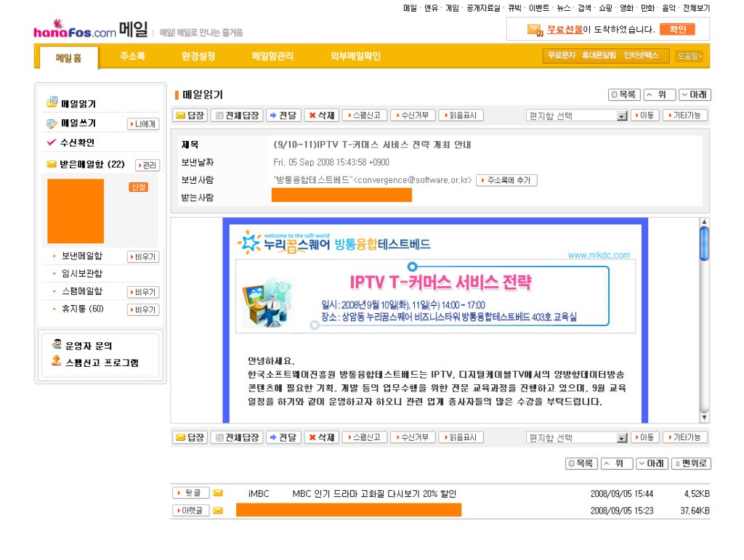Screen dimensions: 744x560
Task: Open the 임시보관함 folder
Action: [82, 274]
